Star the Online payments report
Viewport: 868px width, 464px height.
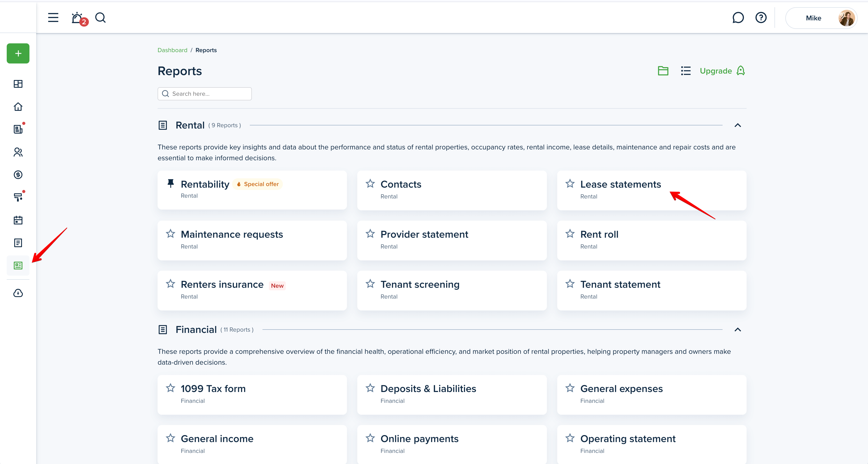point(370,438)
